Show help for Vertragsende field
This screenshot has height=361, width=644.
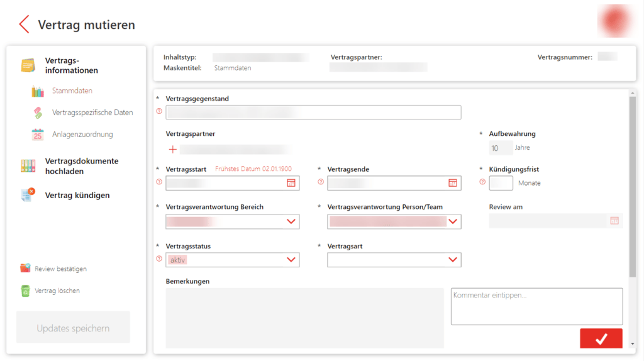click(x=321, y=182)
